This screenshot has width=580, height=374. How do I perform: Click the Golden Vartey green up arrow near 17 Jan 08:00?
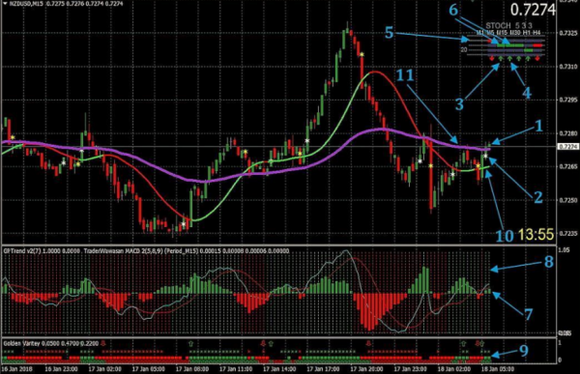(190, 344)
